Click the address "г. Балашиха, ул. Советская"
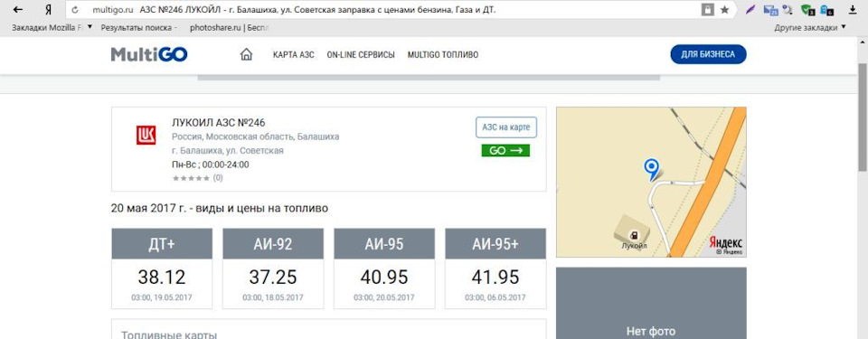Screen dimensions: 868x339 coord(228,151)
